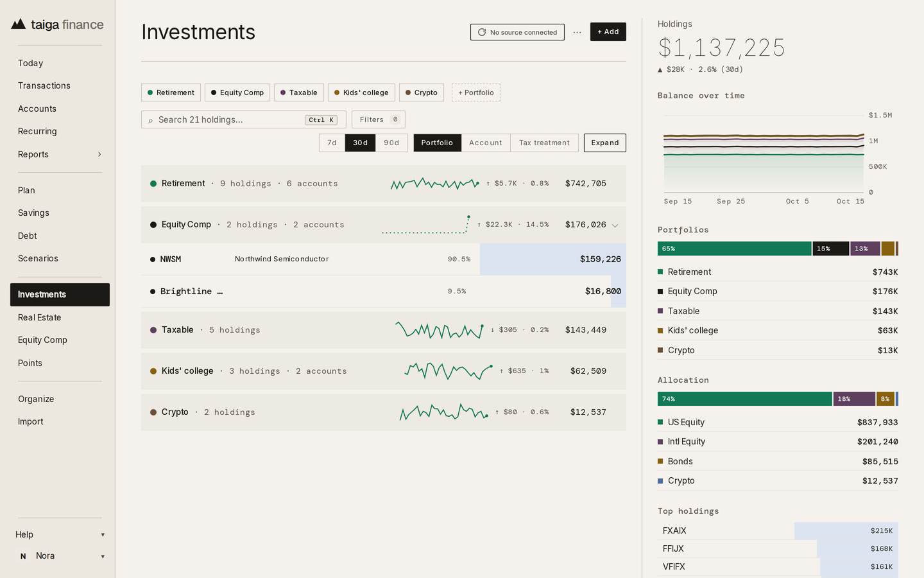This screenshot has width=924, height=578.
Task: Click No source connected button
Action: coord(517,32)
